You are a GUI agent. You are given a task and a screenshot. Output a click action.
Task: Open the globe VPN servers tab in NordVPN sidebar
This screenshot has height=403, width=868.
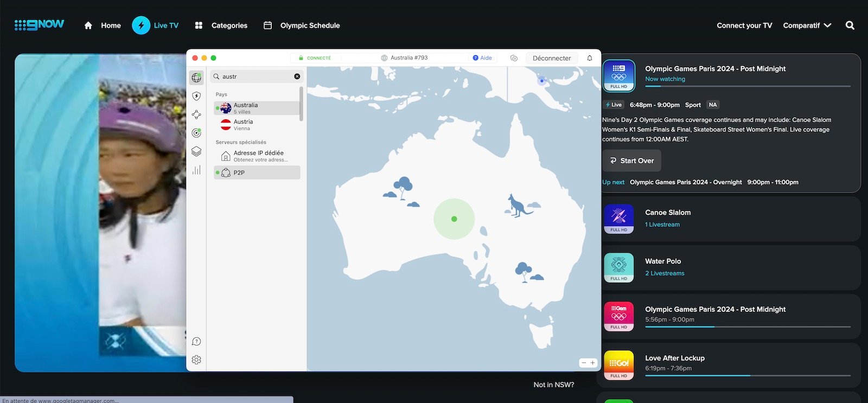tap(196, 78)
